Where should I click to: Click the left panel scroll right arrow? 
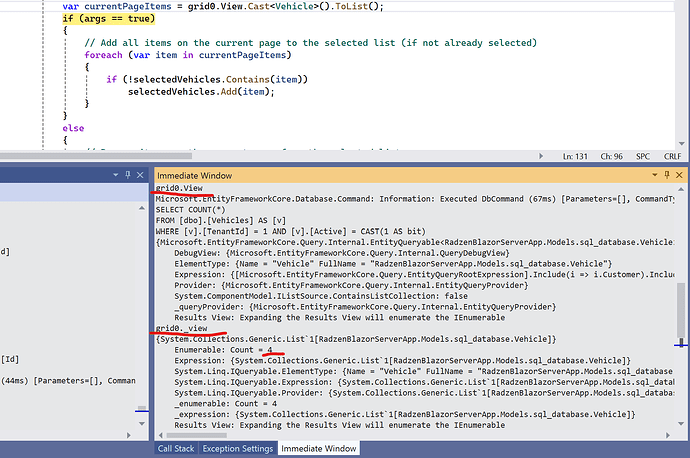pyautogui.click(x=128, y=435)
